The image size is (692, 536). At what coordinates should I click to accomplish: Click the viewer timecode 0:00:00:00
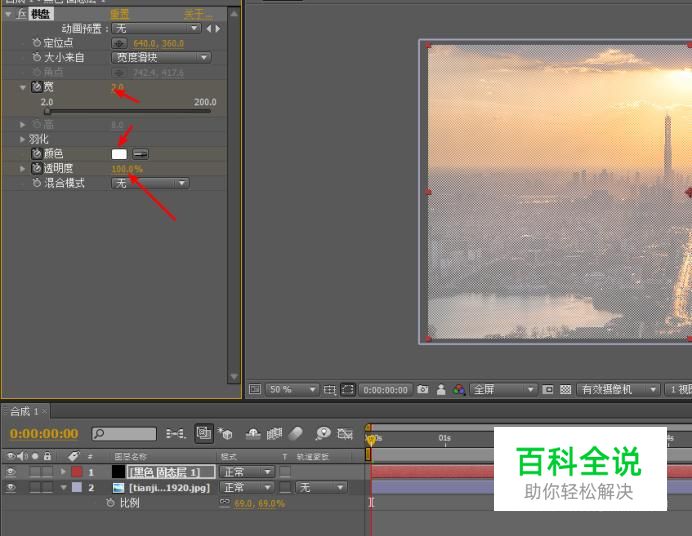click(385, 390)
